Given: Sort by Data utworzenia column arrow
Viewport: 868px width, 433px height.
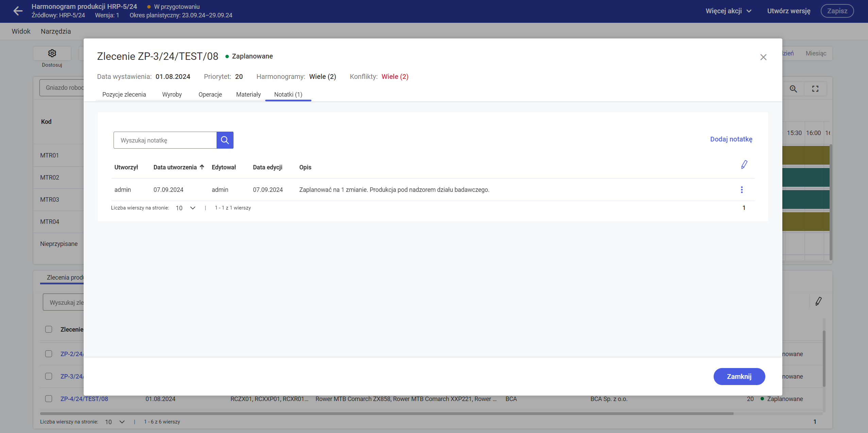Looking at the screenshot, I should [x=202, y=167].
